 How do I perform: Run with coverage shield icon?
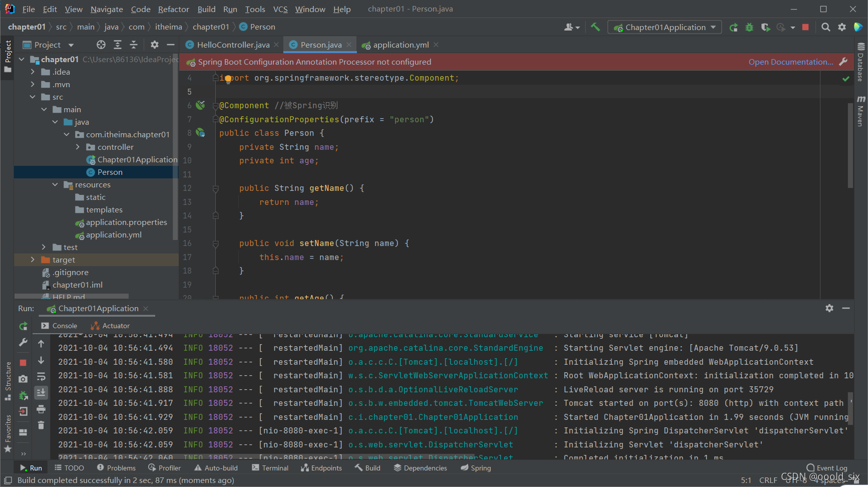(x=765, y=27)
